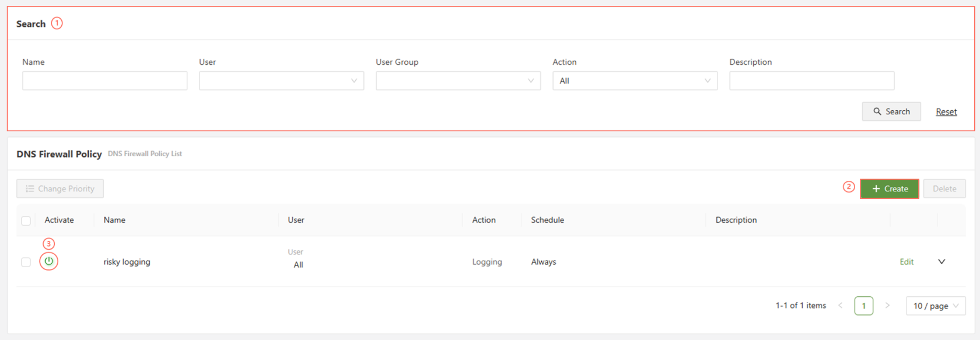Click the green Create button
The width and height of the screenshot is (980, 340).
tap(889, 189)
